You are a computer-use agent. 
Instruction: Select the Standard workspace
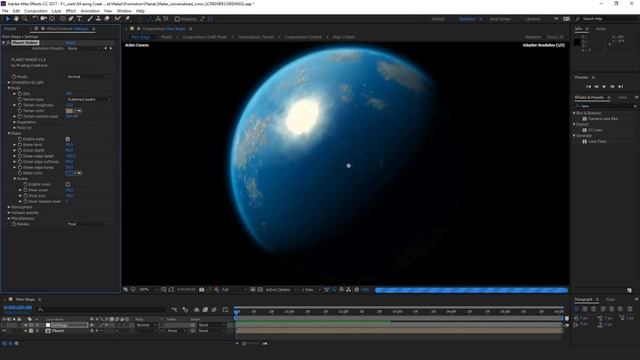click(467, 19)
